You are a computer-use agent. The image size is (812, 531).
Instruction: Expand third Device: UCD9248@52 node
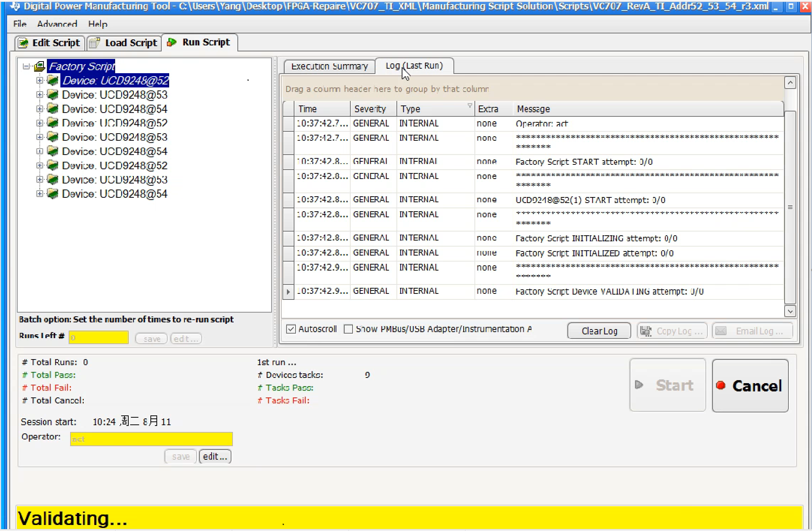point(39,165)
